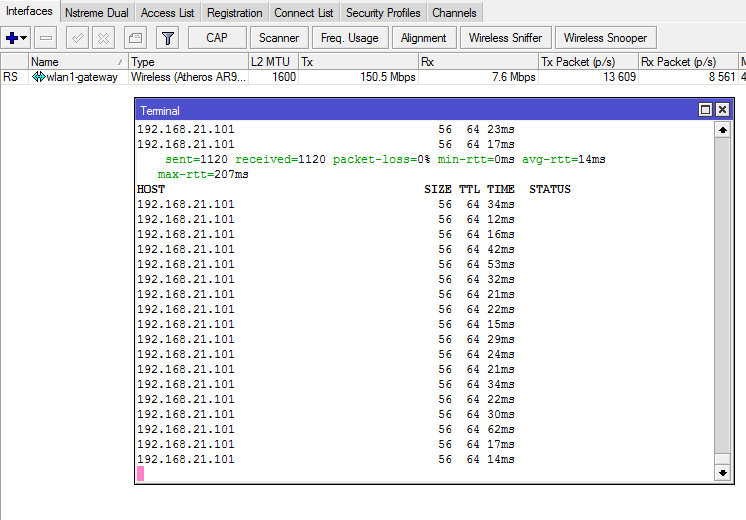Close the Terminal window
The width and height of the screenshot is (746, 520).
pos(722,110)
